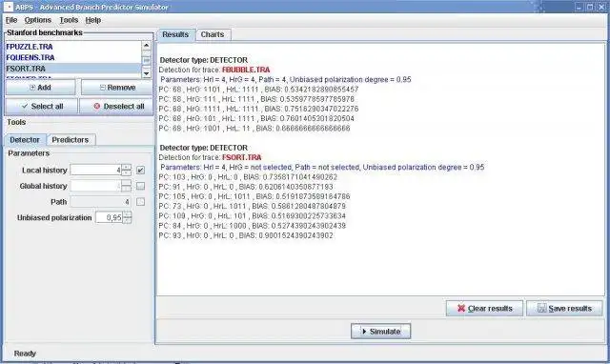Click the Save results button
This screenshot has width=610, height=364.
[564, 309]
